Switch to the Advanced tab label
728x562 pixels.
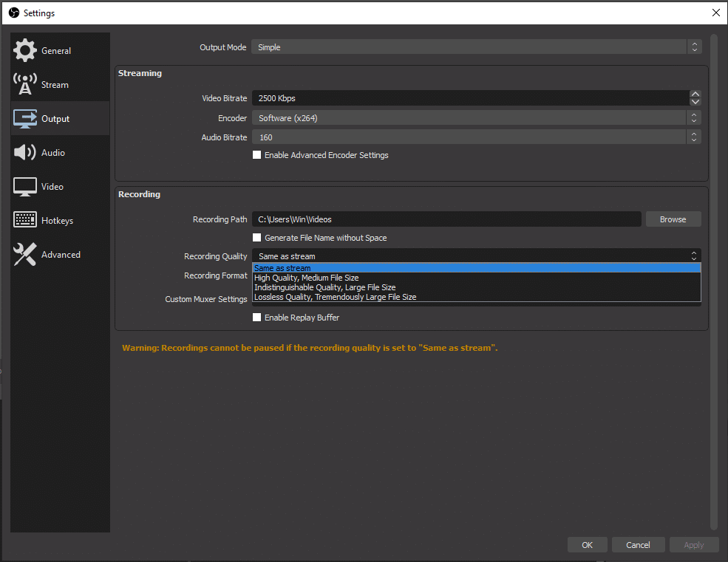coord(61,254)
